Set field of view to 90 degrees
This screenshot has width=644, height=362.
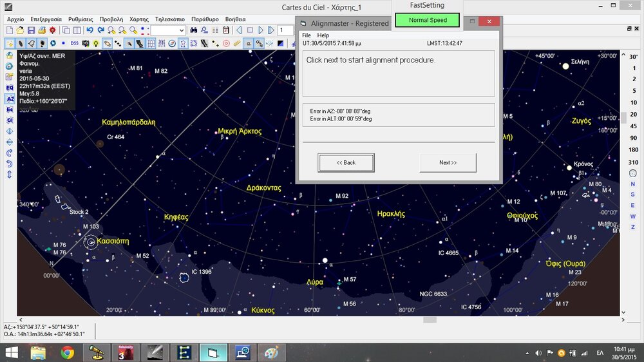click(x=633, y=138)
